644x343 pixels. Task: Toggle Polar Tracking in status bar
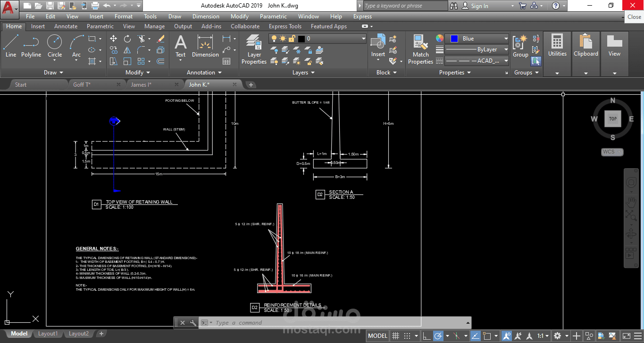(438, 336)
